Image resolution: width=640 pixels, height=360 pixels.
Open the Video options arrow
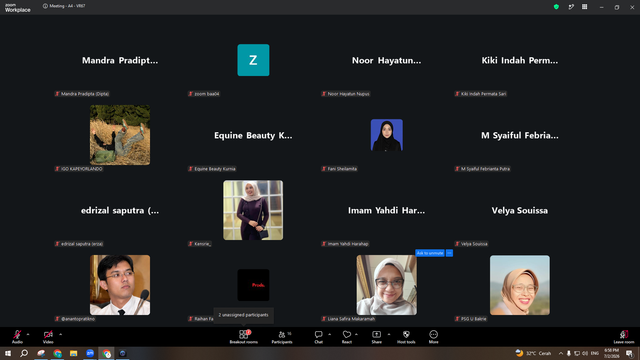60,334
